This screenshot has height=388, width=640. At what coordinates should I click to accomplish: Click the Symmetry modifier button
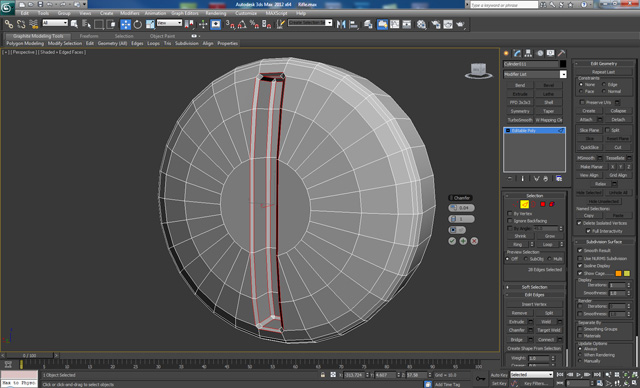520,111
